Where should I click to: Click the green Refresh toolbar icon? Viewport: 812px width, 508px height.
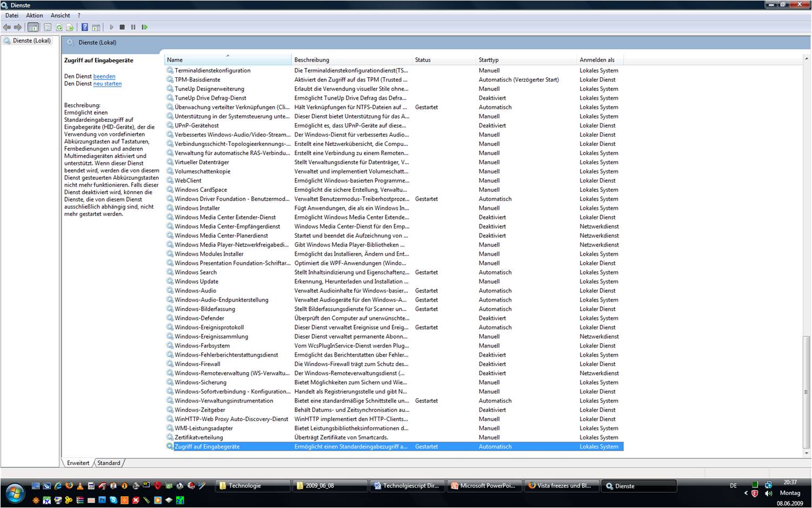pos(59,27)
